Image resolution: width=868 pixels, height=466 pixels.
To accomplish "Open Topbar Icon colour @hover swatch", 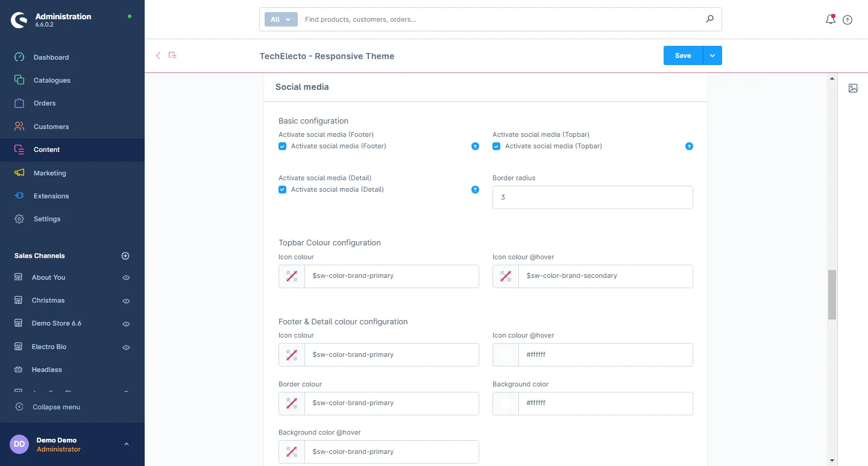I will point(506,276).
